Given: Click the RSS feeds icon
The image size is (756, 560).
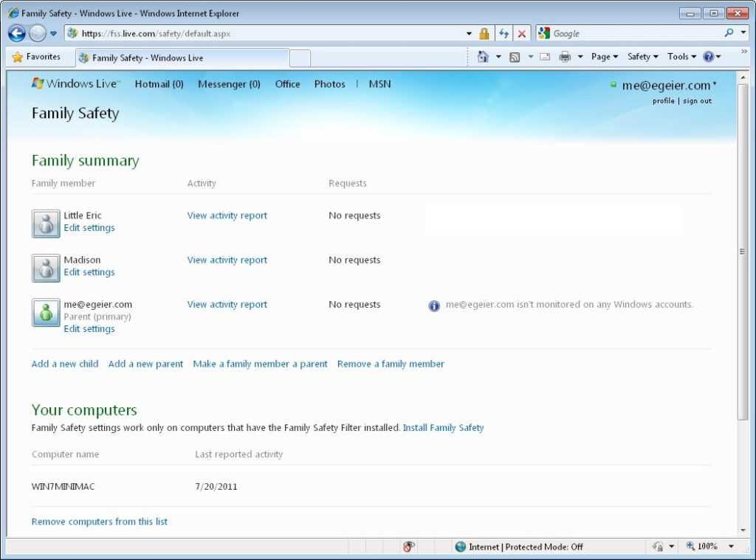Looking at the screenshot, I should coord(515,57).
